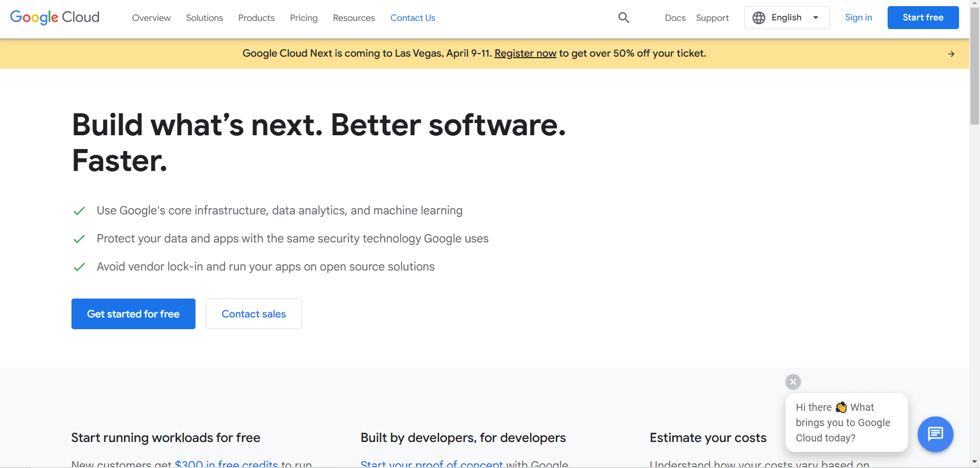This screenshot has width=980, height=468.
Task: Click the checkmark beside the infrastructure bullet
Action: click(x=80, y=210)
